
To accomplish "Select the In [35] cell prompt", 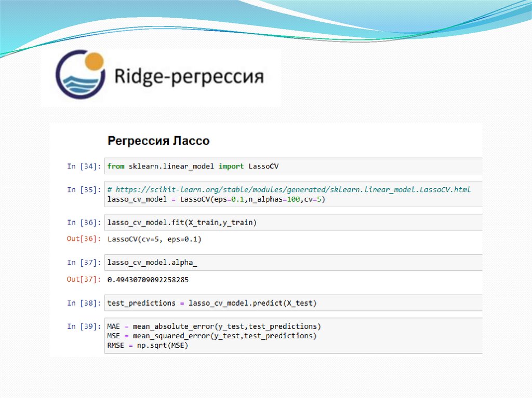I will [x=83, y=190].
